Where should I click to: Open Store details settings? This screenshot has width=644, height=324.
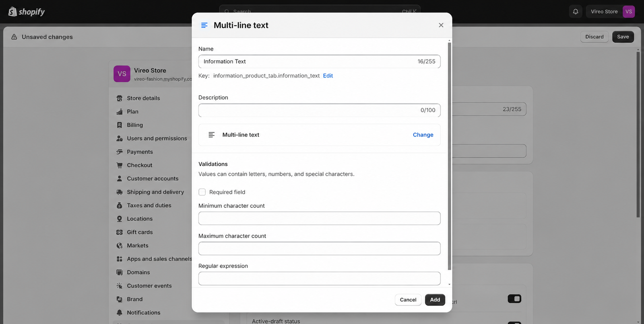click(x=143, y=98)
